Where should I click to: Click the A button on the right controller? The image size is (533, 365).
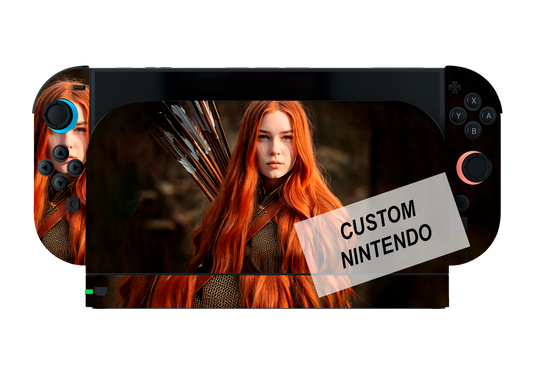click(488, 116)
